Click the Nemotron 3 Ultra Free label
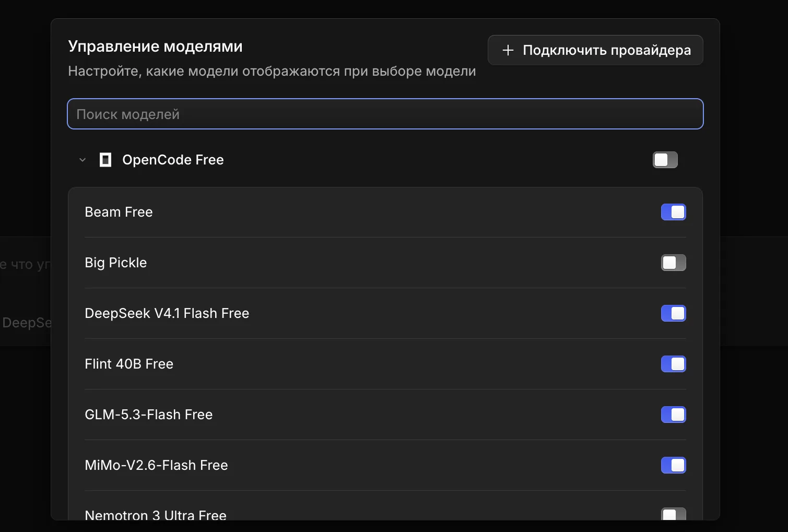This screenshot has width=788, height=532. pyautogui.click(x=156, y=515)
